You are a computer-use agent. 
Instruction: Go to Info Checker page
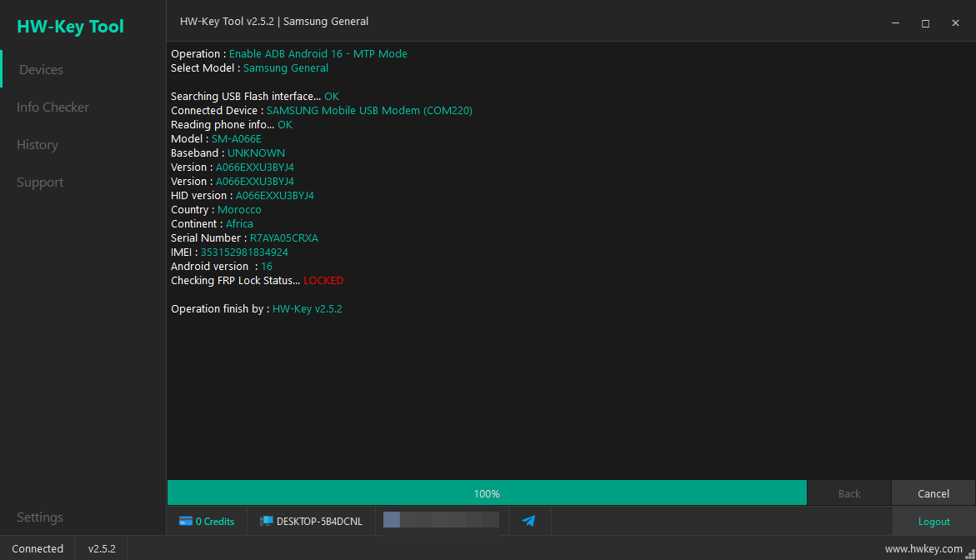coord(53,107)
